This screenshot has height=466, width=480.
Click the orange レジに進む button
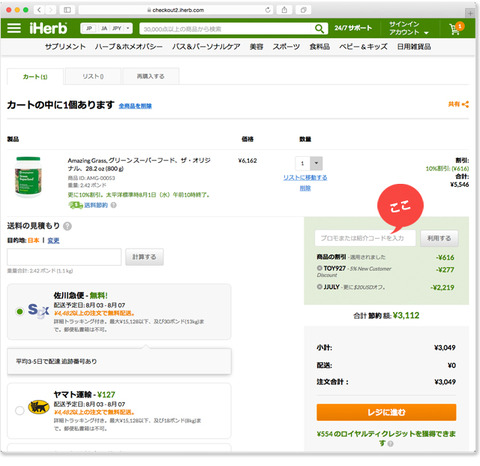[x=386, y=412]
